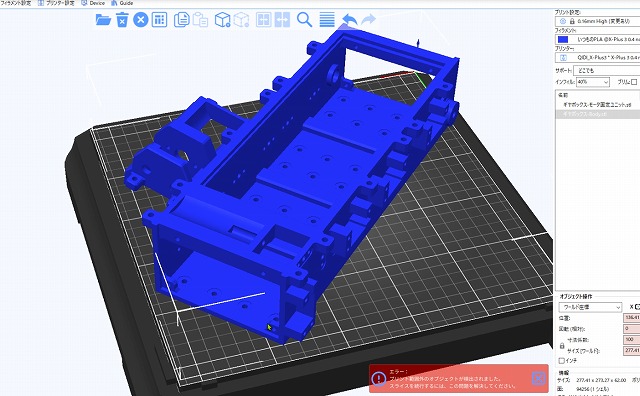This screenshot has height=396, width=640.
Task: Open the Guide tab
Action: pos(122,3)
